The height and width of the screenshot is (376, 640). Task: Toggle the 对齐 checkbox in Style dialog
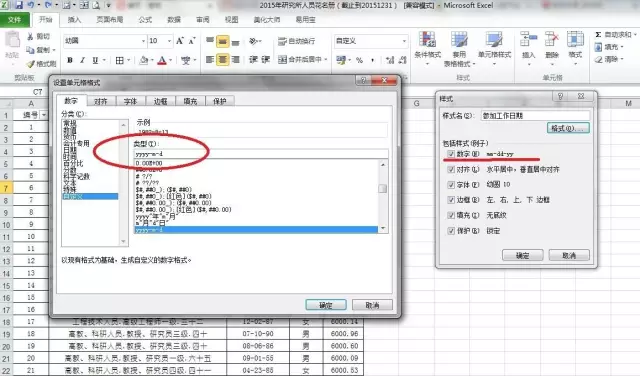click(x=451, y=169)
